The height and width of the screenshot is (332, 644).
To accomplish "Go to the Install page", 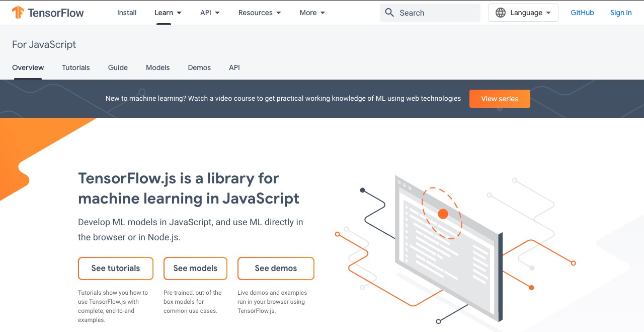I will click(127, 13).
